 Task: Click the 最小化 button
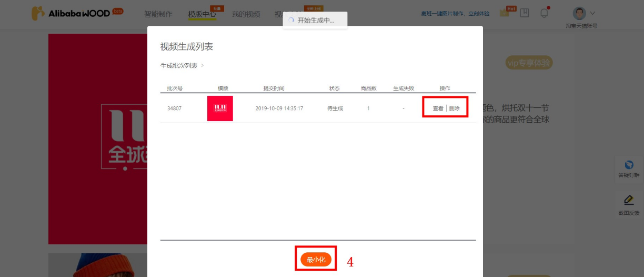pos(316,260)
